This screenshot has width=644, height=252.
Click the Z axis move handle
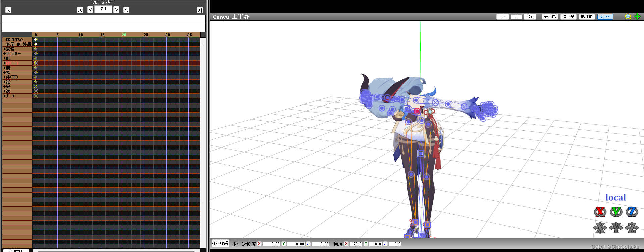(632, 228)
